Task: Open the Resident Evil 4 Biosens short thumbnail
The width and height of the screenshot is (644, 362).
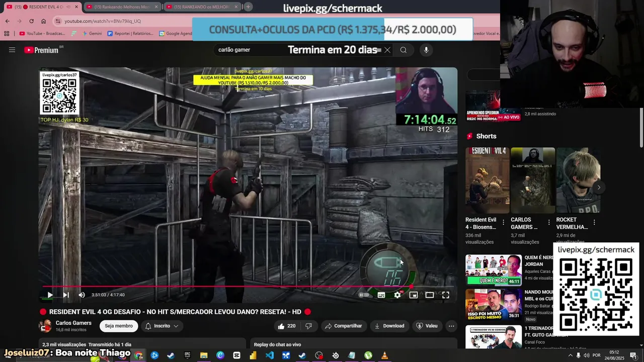Action: click(487, 180)
